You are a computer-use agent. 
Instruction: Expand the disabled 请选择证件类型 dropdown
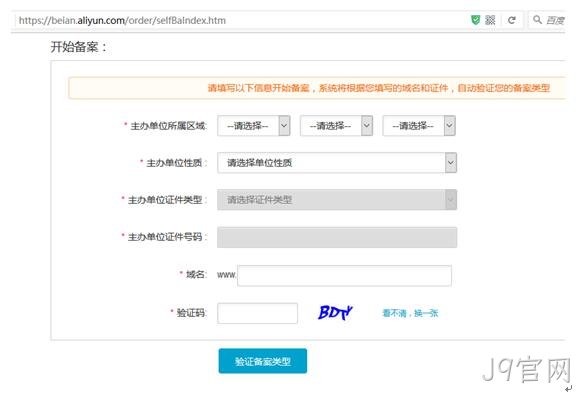click(x=337, y=200)
